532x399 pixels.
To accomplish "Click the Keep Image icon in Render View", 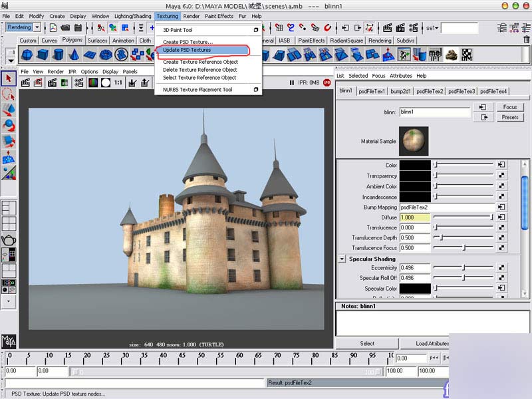I will click(x=132, y=82).
